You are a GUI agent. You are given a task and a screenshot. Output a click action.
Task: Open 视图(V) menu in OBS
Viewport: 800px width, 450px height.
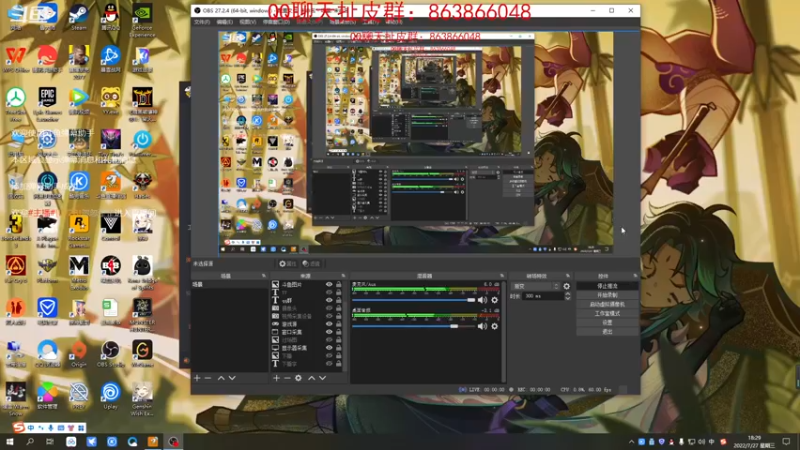click(247, 22)
